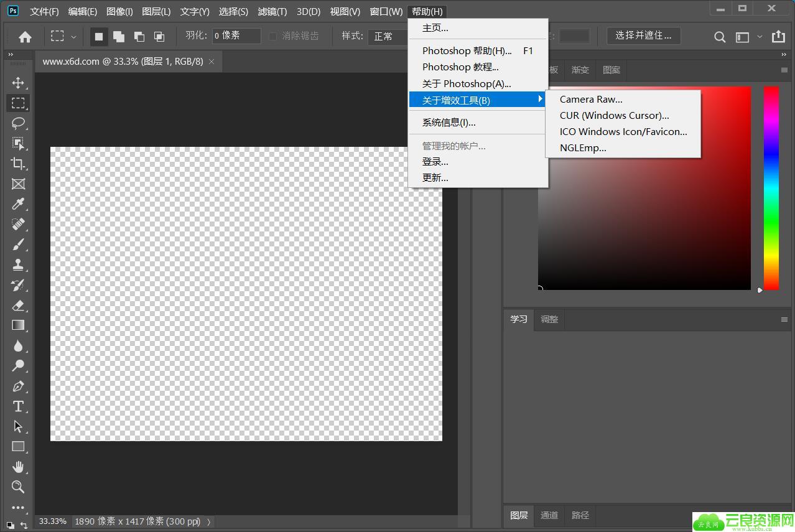Screen dimensions: 795x532
Task: Select the Move tool
Action: click(18, 83)
